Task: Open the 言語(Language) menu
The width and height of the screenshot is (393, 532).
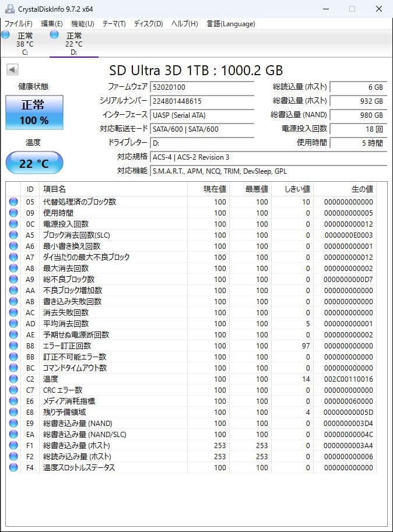Action: (231, 24)
